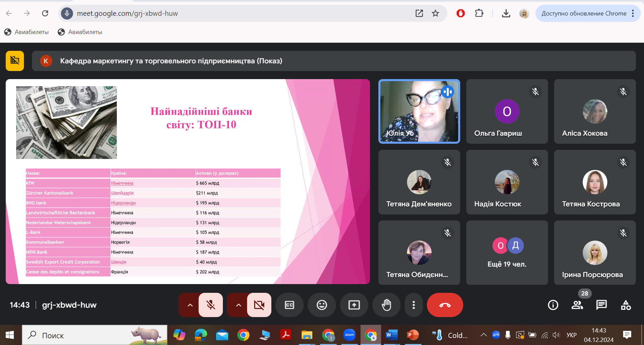Open meeting details info icon
Image resolution: width=644 pixels, height=345 pixels.
[553, 305]
